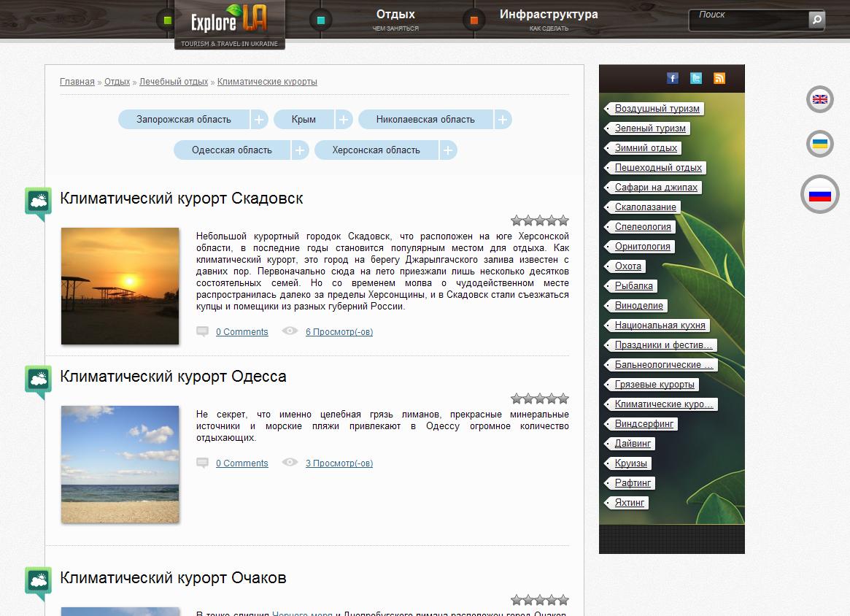Open Национальная кухня sidebar link
850x616 pixels.
tap(660, 326)
